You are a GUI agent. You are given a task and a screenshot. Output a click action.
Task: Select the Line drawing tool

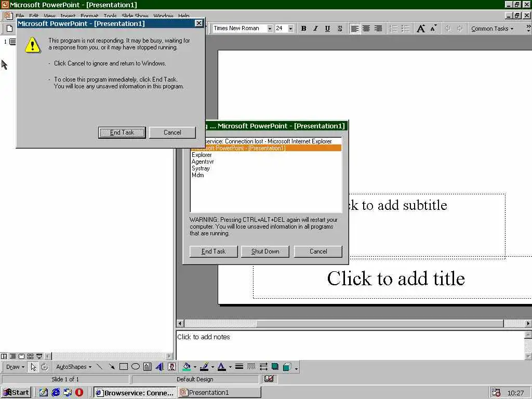click(99, 367)
